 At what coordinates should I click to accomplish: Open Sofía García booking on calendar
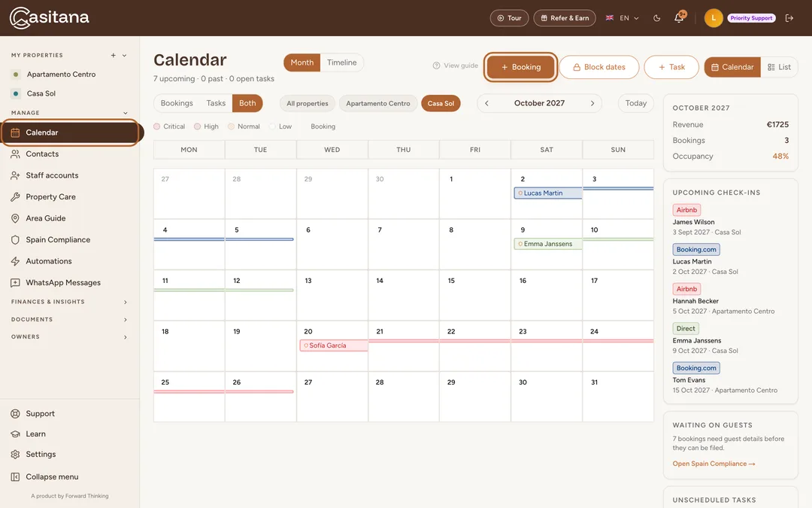[334, 345]
